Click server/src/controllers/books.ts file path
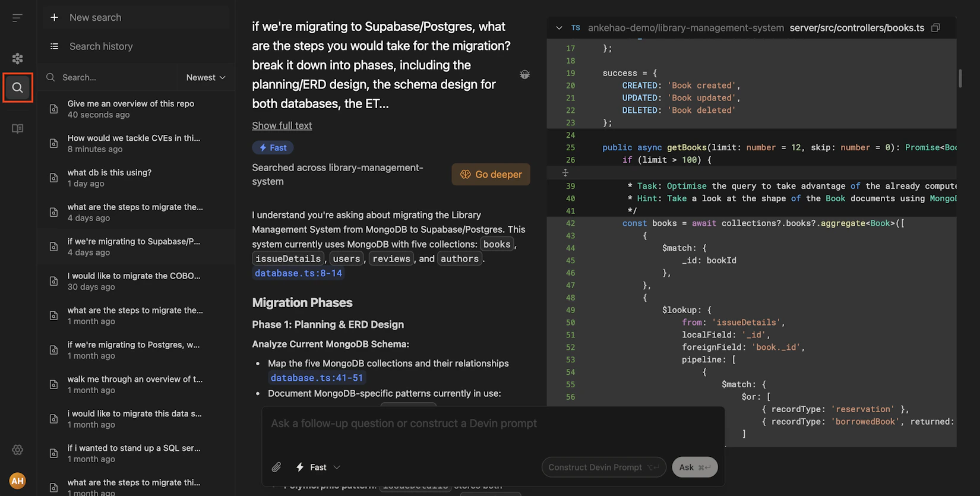This screenshot has height=496, width=980. (x=857, y=28)
